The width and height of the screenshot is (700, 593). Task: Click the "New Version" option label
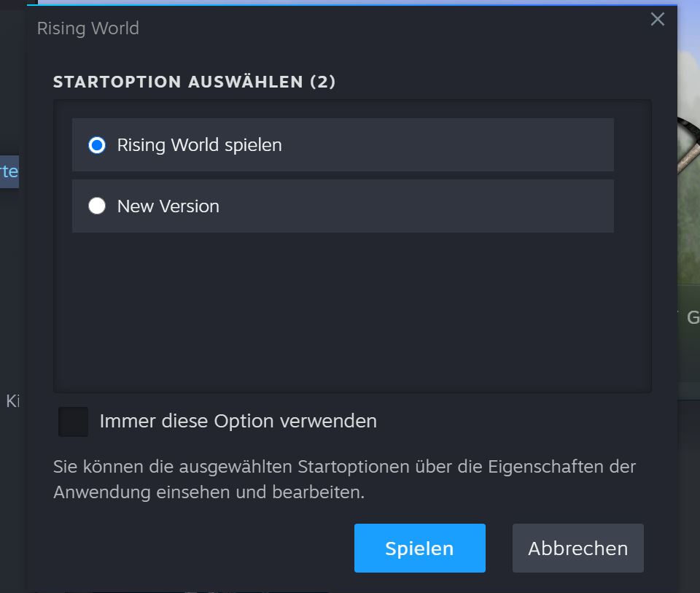point(168,206)
